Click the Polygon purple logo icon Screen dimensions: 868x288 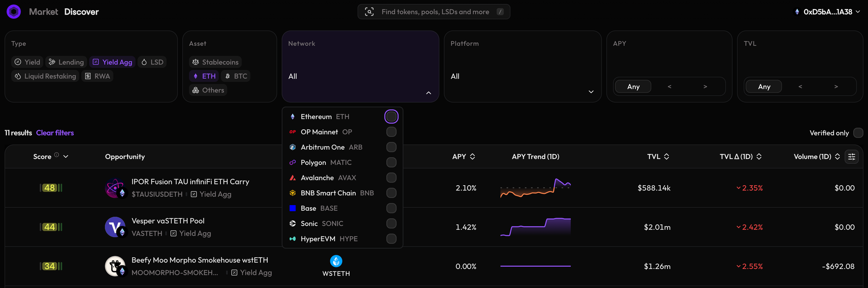[x=293, y=162]
